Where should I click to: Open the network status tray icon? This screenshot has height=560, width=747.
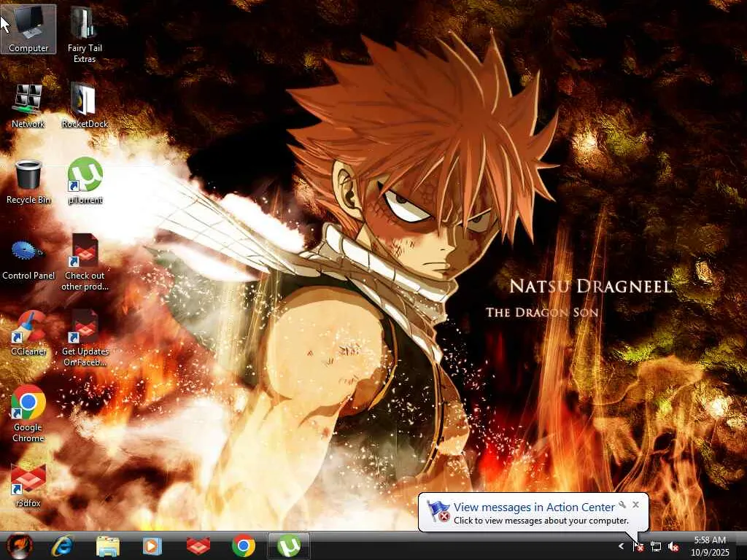[x=656, y=547]
